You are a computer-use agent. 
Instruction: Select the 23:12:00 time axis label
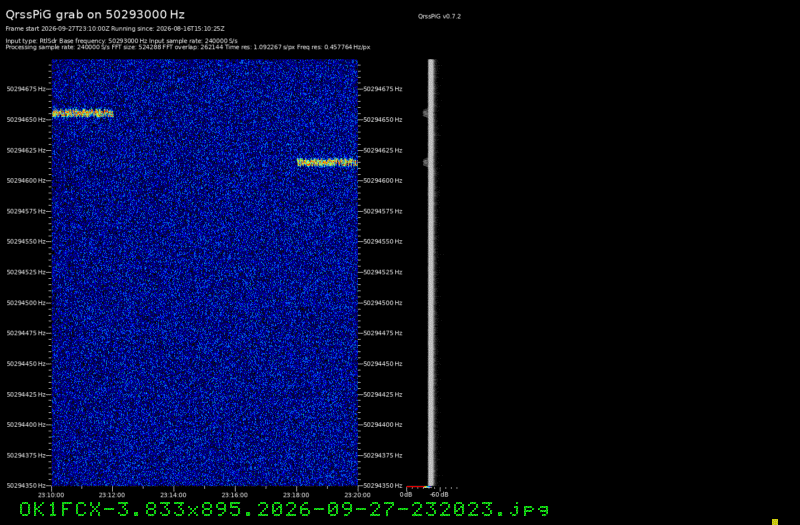(x=113, y=495)
